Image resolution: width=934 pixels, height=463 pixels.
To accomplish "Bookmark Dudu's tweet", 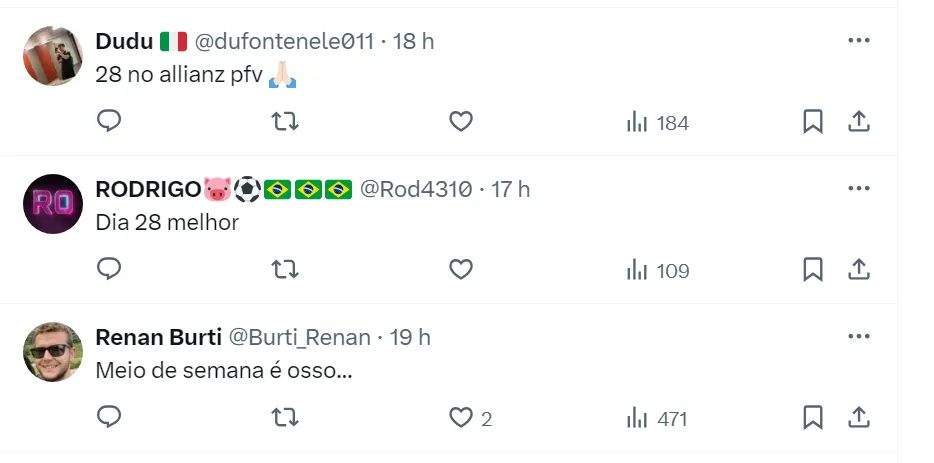I will pos(813,122).
